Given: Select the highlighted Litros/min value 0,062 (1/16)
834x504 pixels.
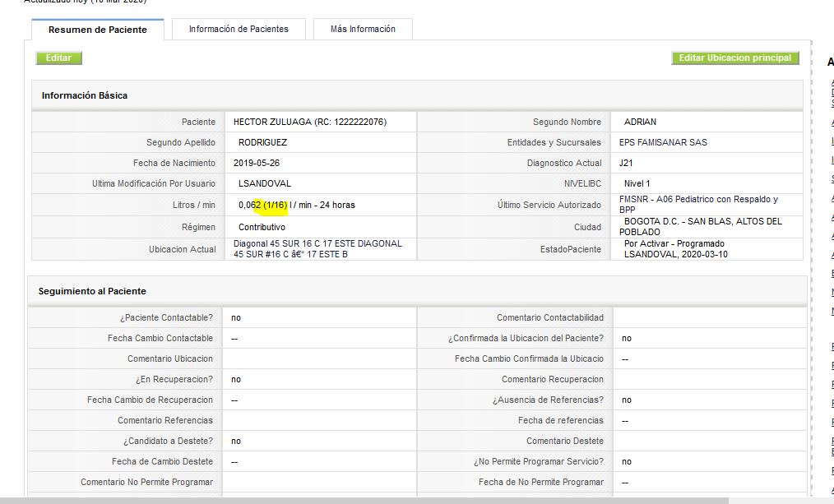Looking at the screenshot, I should click(262, 206).
